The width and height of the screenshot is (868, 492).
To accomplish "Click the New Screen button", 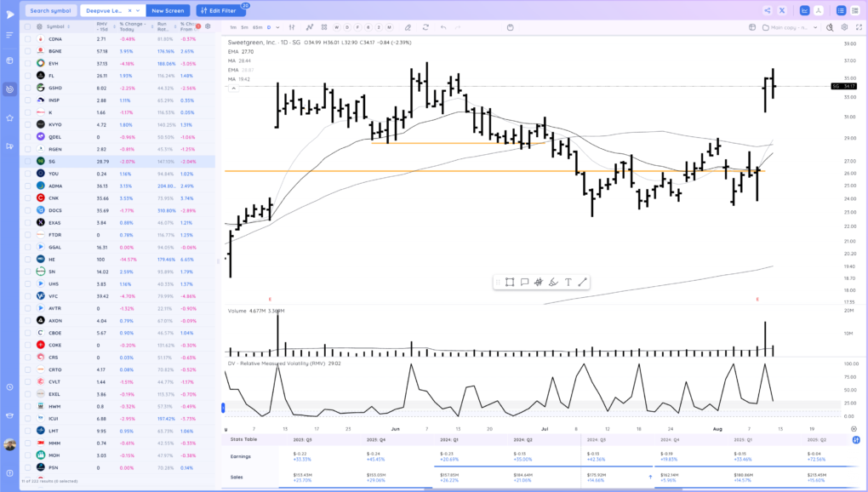I will pos(168,10).
